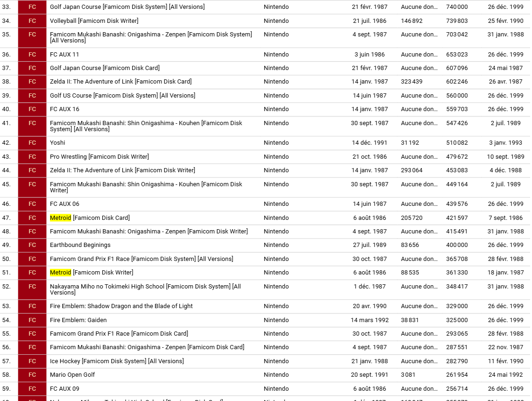
Task: Click total 400 000 in Earthbound row
Action: (457, 245)
